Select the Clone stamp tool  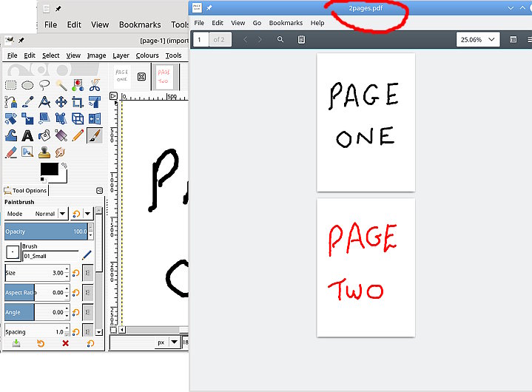[44, 152]
